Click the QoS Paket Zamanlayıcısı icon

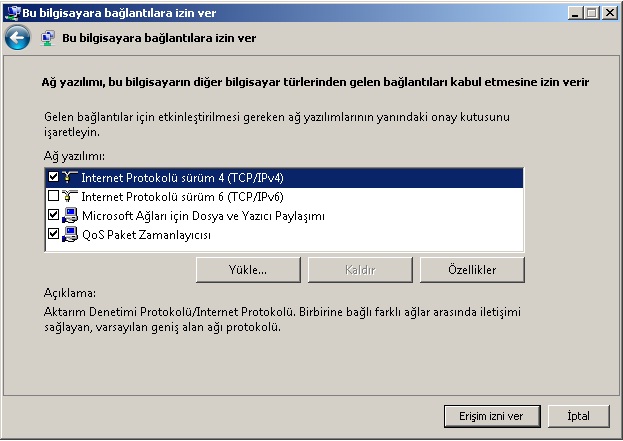(x=70, y=234)
